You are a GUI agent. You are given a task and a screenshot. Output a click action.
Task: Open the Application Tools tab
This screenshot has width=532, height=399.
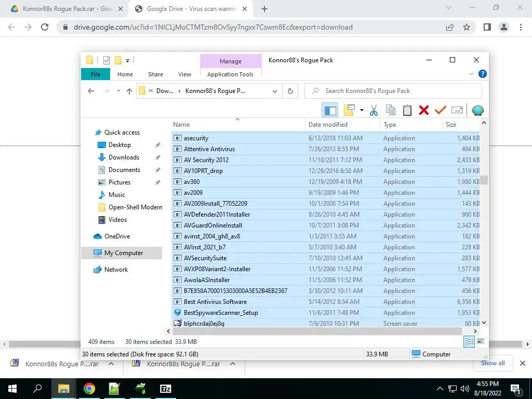[230, 74]
